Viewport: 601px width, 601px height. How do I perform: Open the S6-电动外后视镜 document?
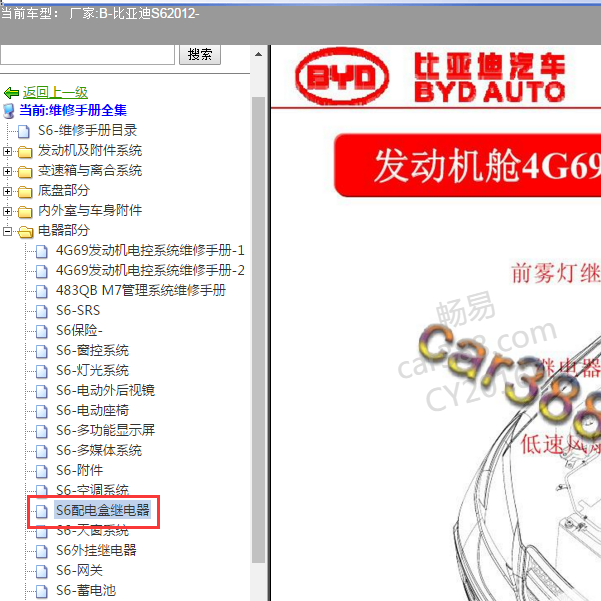tap(105, 390)
